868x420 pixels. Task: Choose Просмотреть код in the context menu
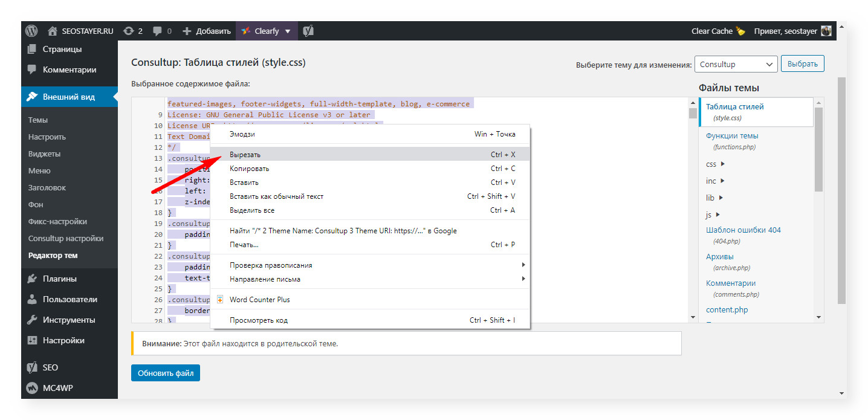point(370,320)
